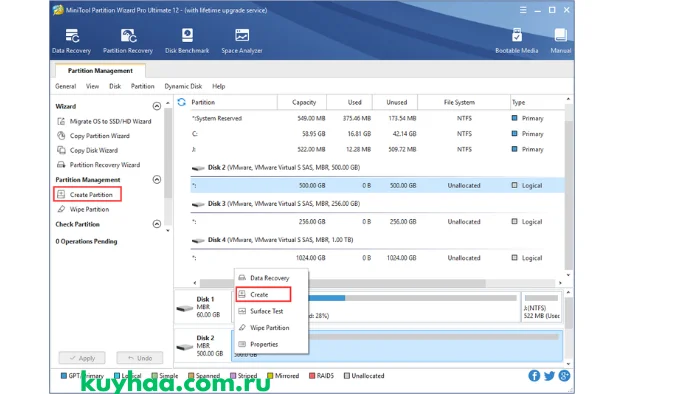This screenshot has height=394, width=700.
Task: Open the Twitter share icon
Action: point(549,376)
